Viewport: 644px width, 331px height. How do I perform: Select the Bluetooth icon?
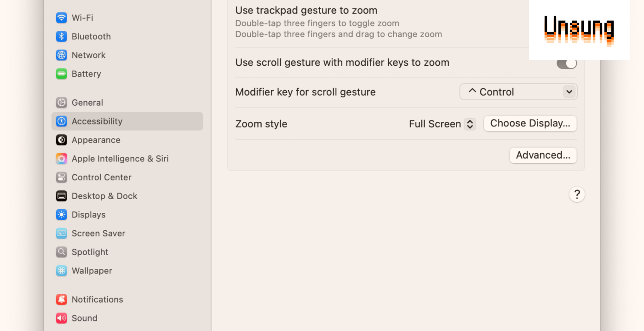tap(61, 36)
